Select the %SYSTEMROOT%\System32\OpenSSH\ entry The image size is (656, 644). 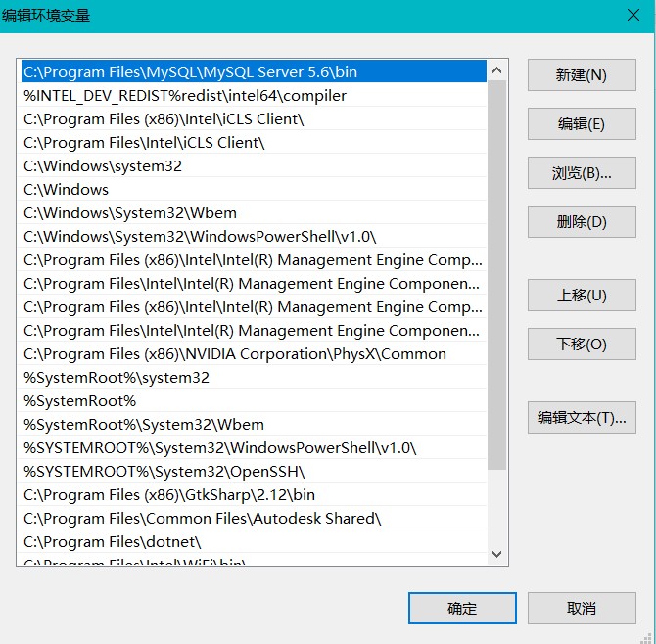[254, 472]
